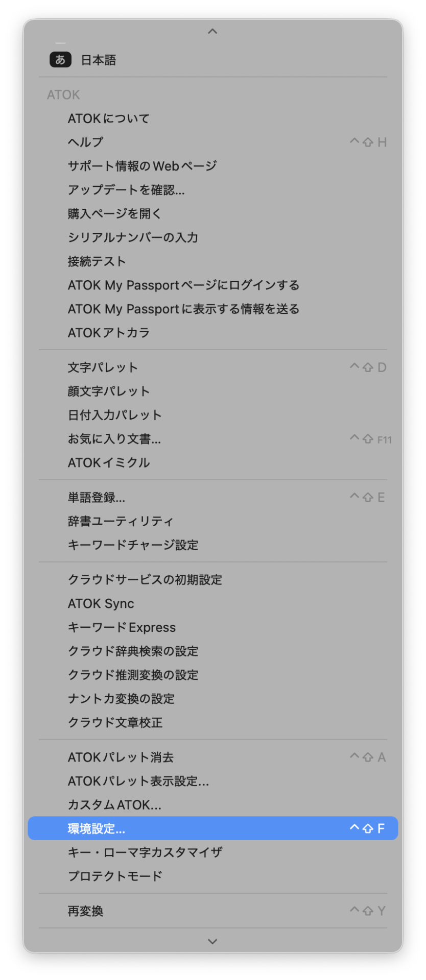Choose ATOKパレット消去 item
Image resolution: width=426 pixels, height=980 pixels.
pyautogui.click(x=212, y=757)
